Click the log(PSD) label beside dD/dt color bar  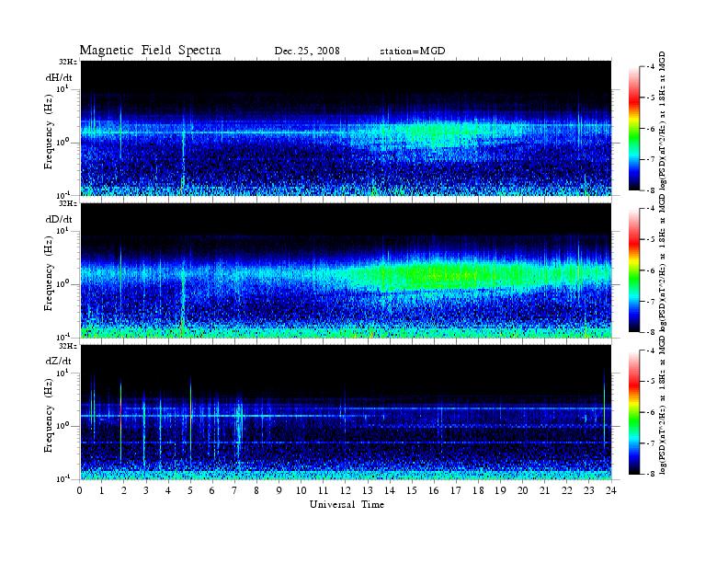[x=664, y=264]
